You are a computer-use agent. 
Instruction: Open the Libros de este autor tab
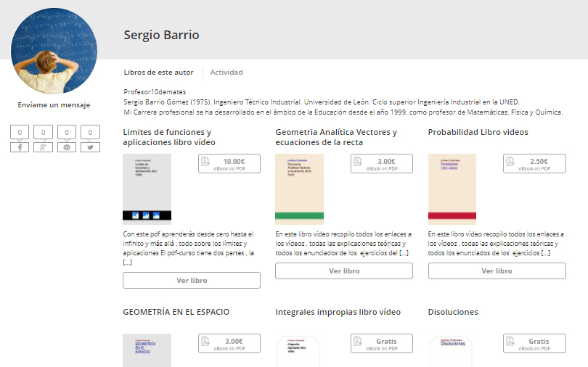[x=159, y=73]
